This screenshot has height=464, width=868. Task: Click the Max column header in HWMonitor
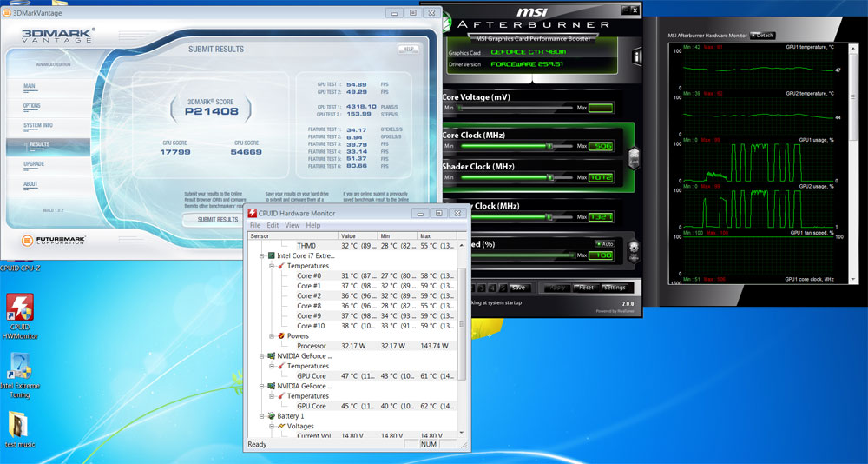point(437,235)
